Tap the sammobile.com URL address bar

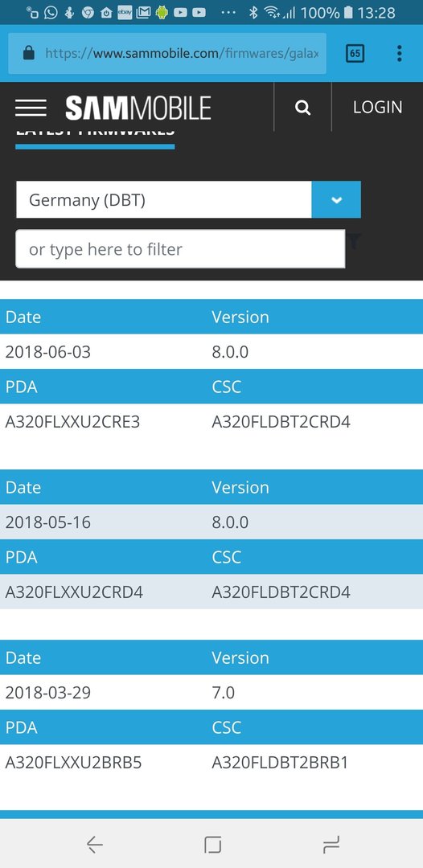click(167, 53)
